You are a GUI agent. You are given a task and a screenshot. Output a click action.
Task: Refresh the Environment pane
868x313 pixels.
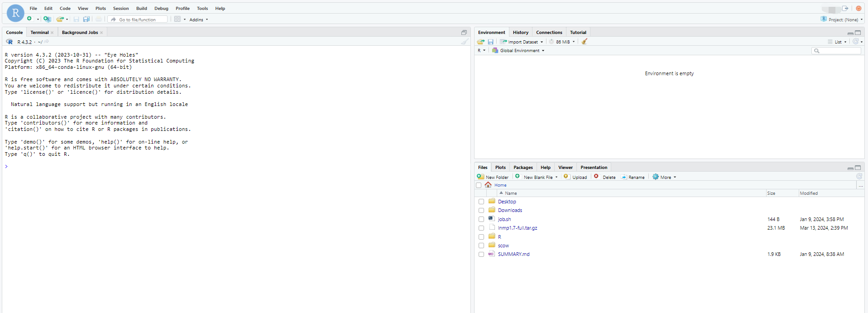tap(855, 41)
